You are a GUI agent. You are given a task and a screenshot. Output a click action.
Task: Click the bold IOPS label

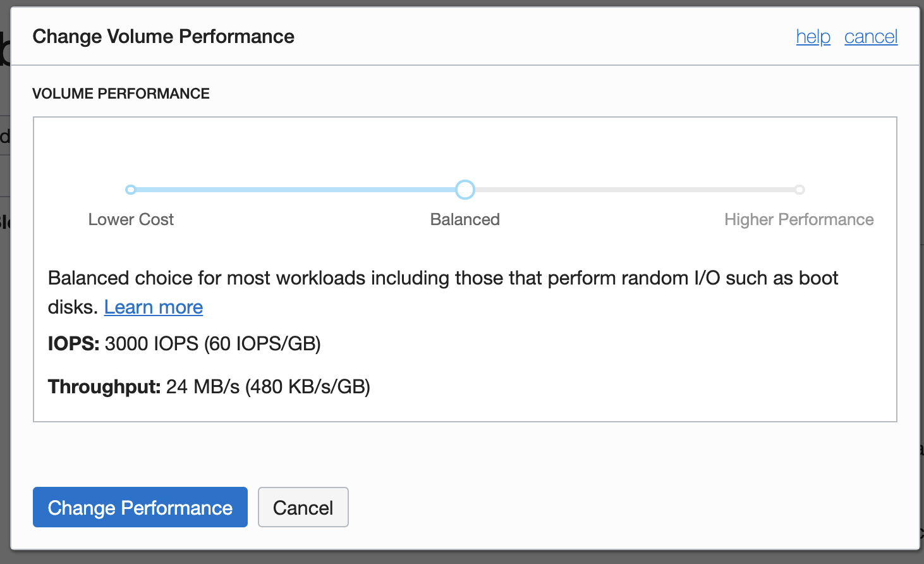point(74,344)
